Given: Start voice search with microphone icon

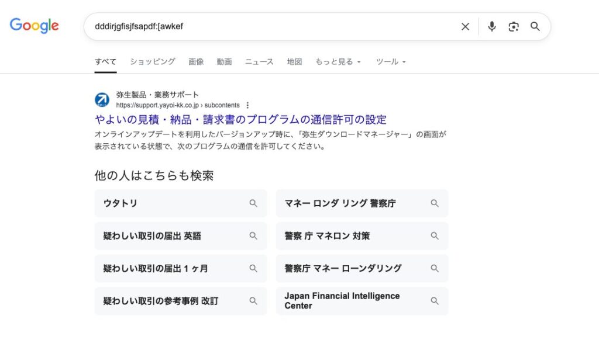Looking at the screenshot, I should click(492, 26).
